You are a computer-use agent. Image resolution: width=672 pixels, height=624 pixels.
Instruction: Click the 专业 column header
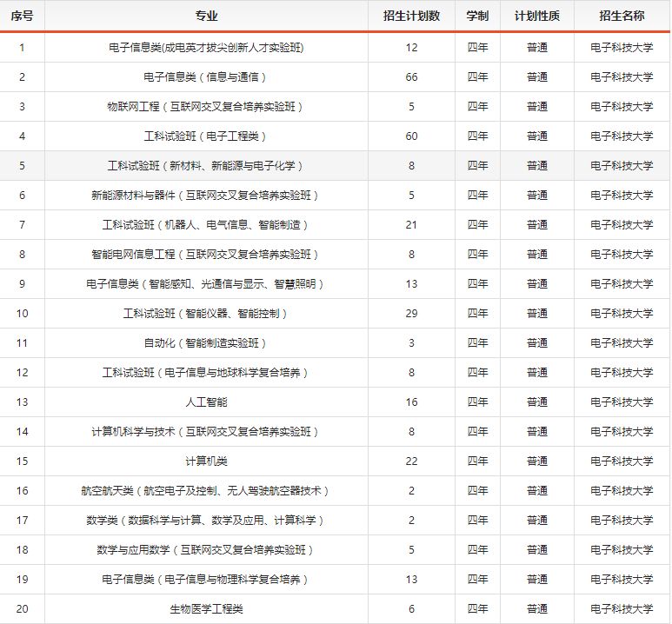206,16
